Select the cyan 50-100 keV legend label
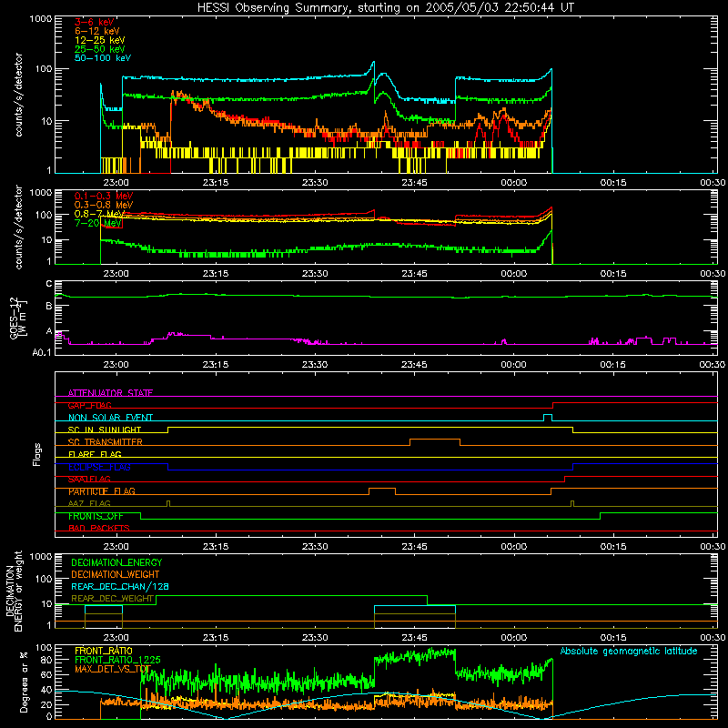 pyautogui.click(x=103, y=57)
